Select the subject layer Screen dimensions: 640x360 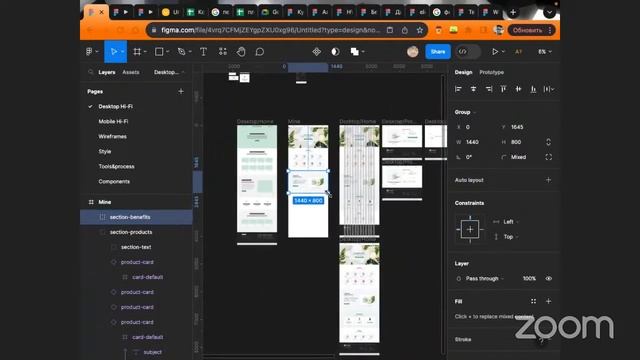coord(153,352)
